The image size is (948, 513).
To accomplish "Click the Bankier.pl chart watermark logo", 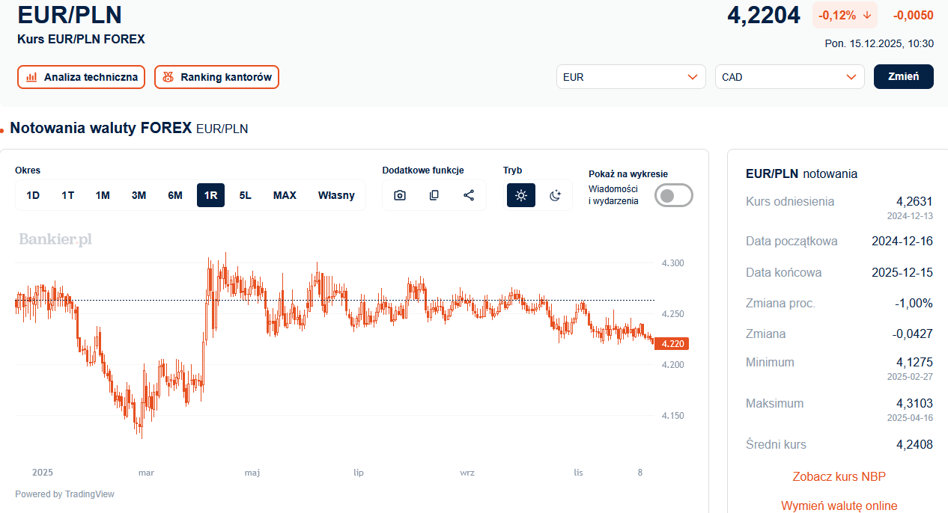I will coord(55,239).
